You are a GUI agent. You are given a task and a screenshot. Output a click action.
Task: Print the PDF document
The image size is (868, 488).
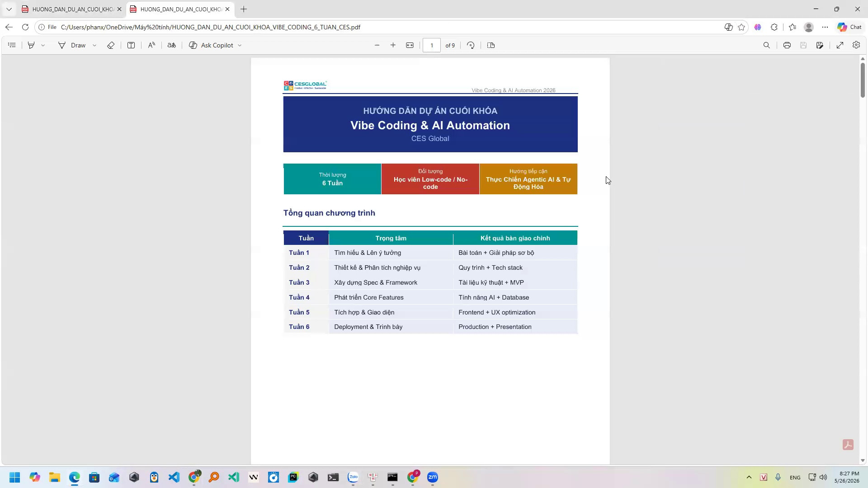click(787, 45)
